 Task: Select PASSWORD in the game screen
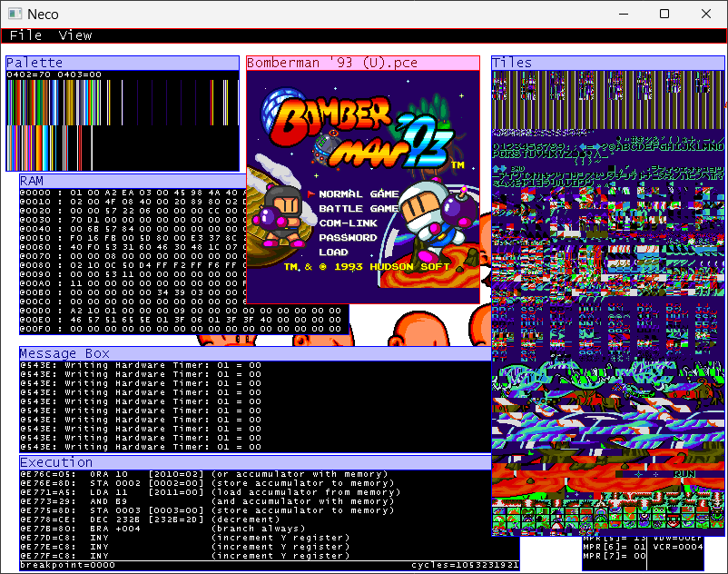pyautogui.click(x=348, y=238)
